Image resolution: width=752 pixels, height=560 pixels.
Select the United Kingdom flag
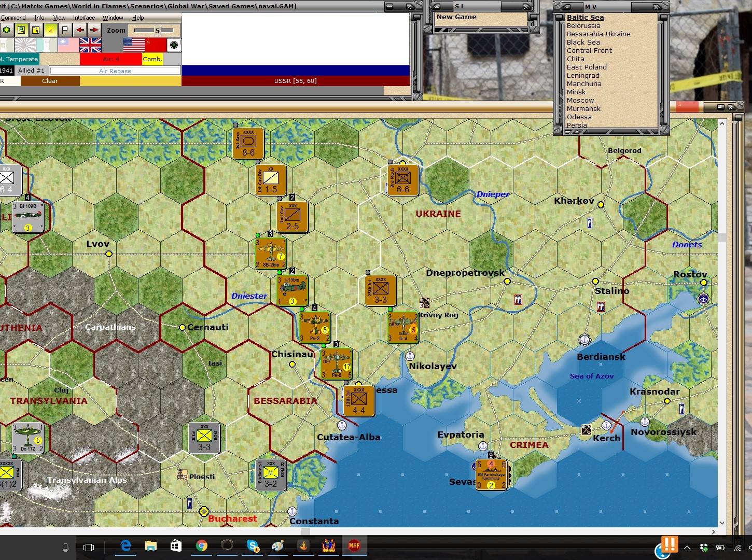[x=90, y=45]
